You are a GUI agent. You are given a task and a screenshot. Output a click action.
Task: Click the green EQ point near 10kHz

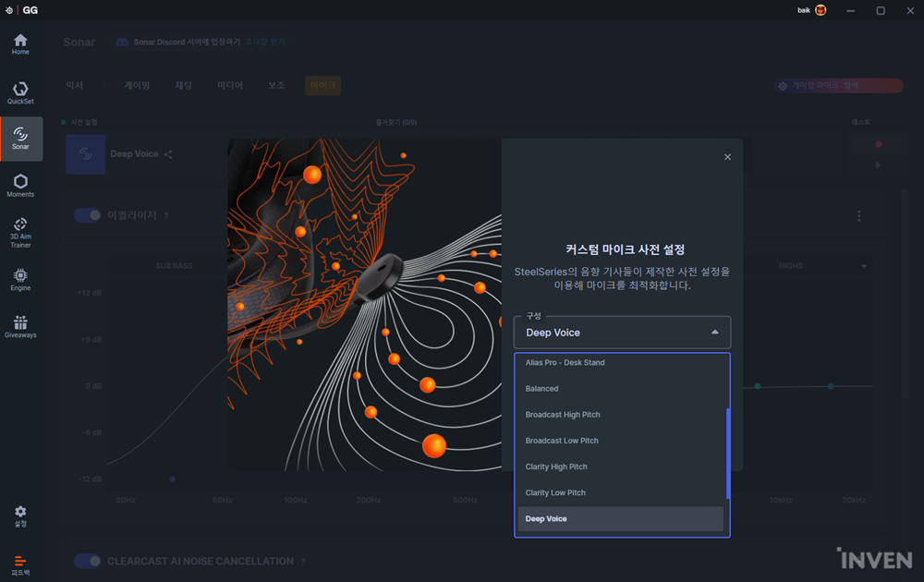pos(831,386)
